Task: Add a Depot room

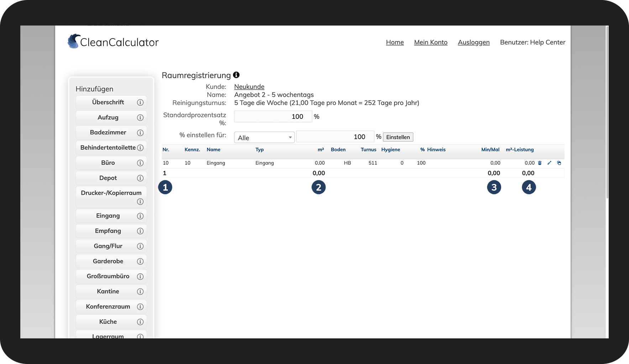Action: (108, 178)
